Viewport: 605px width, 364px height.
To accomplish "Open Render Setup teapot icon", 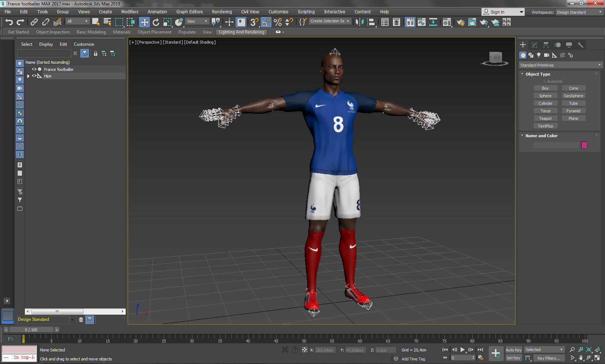I will (x=461, y=22).
